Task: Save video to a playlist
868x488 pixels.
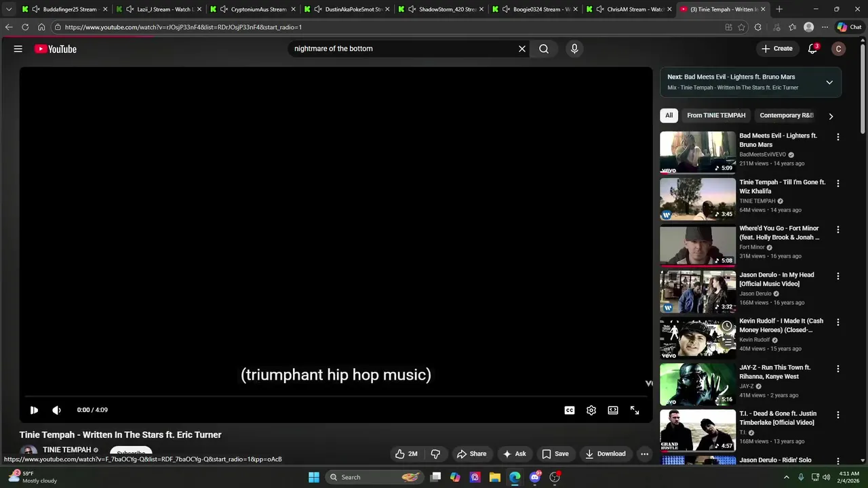Action: tap(555, 454)
